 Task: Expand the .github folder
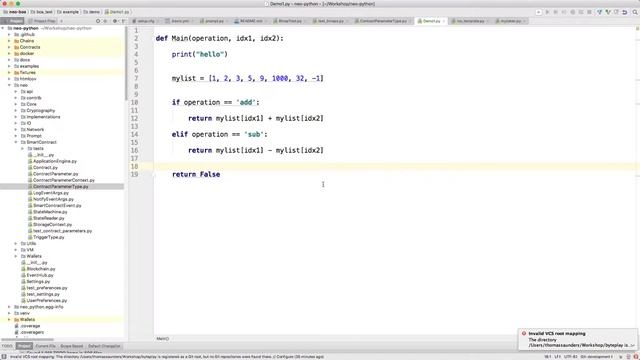tap(9, 35)
